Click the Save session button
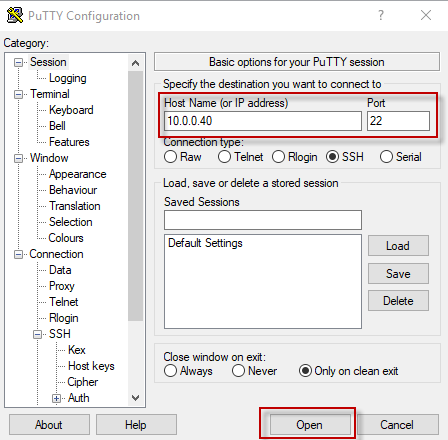 click(398, 274)
